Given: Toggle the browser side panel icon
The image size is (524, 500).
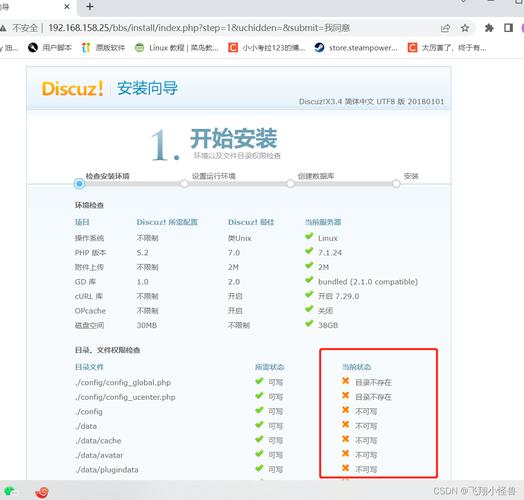Looking at the screenshot, I should 508,28.
